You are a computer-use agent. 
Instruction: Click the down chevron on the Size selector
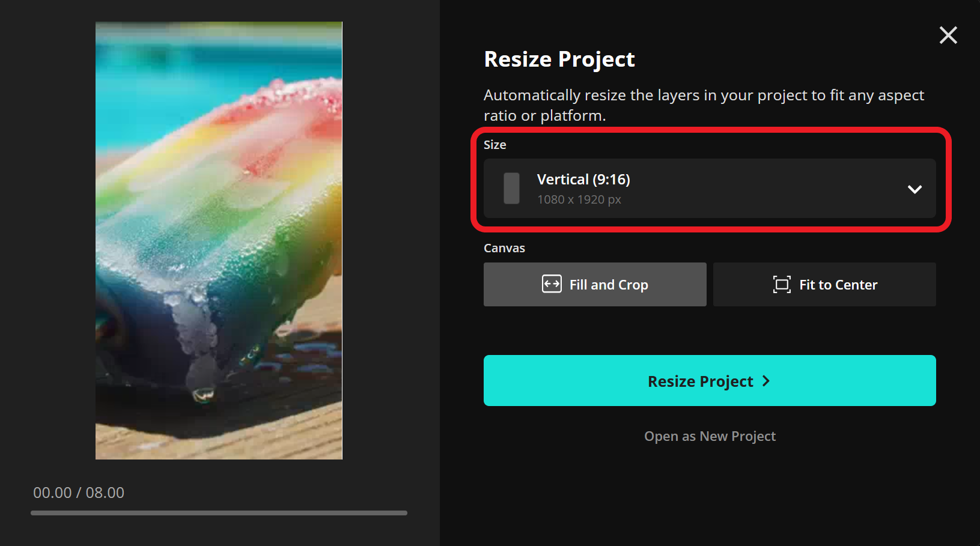[x=915, y=189]
